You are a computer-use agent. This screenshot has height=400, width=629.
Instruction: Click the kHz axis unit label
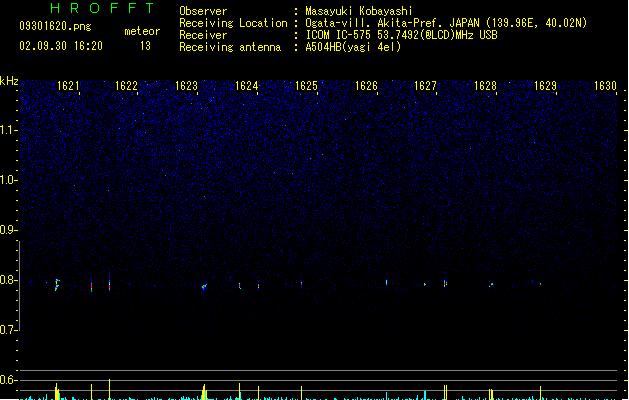click(x=9, y=81)
